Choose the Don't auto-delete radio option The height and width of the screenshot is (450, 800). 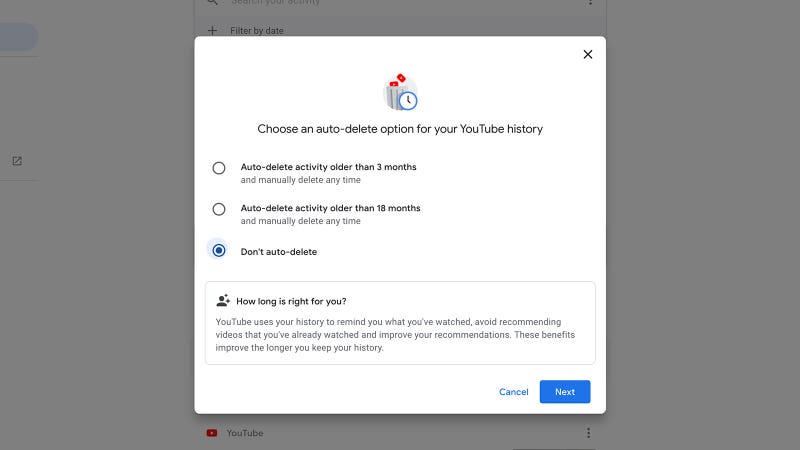pos(219,251)
